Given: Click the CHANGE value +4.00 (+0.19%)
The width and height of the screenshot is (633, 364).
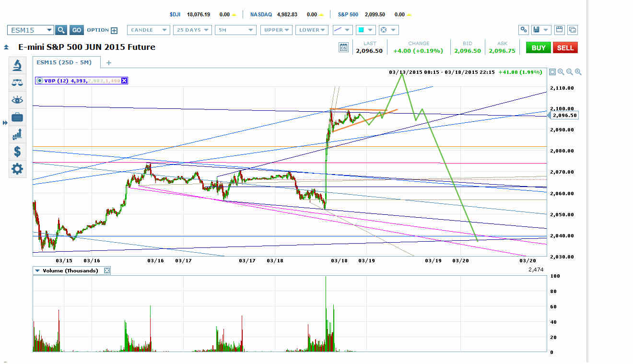Looking at the screenshot, I should click(418, 50).
